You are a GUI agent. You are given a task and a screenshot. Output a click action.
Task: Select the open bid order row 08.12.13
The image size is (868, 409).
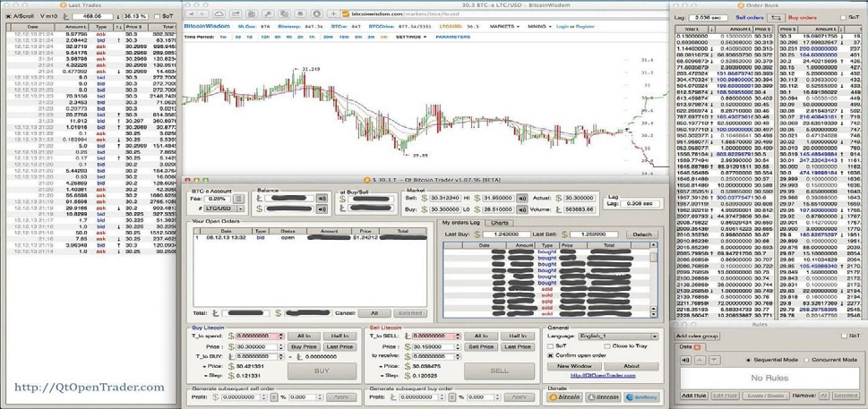coord(309,237)
